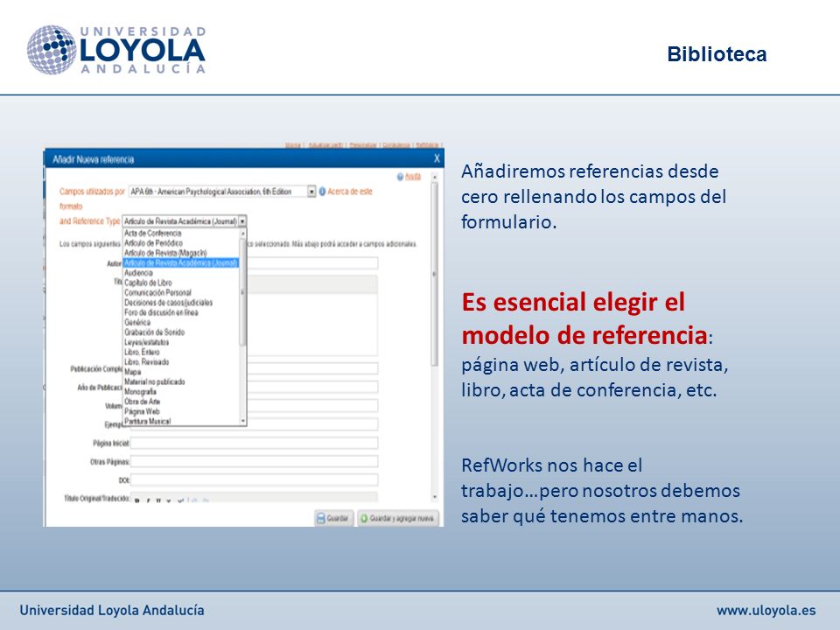840x630 pixels.
Task: Choose Libro, Revisado reference type
Action: pos(147,362)
